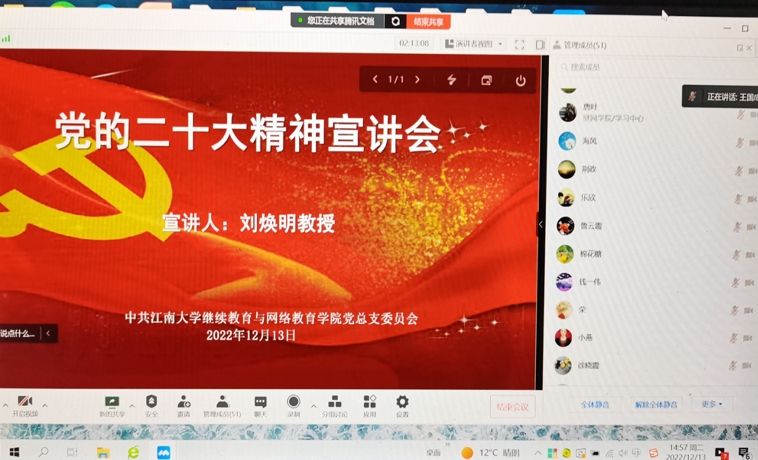Toggle 开启视频 camera on
Viewport: 758px width, 460px height.
(x=24, y=405)
